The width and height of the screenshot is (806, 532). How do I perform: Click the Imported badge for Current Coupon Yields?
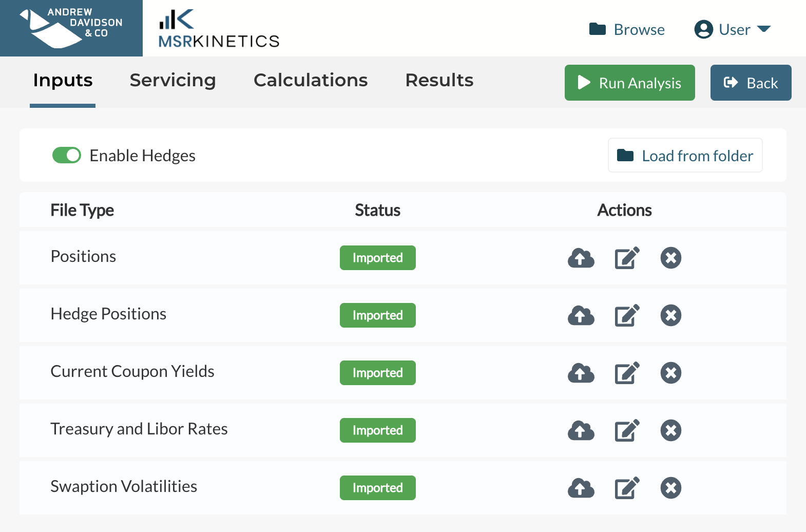coord(378,373)
